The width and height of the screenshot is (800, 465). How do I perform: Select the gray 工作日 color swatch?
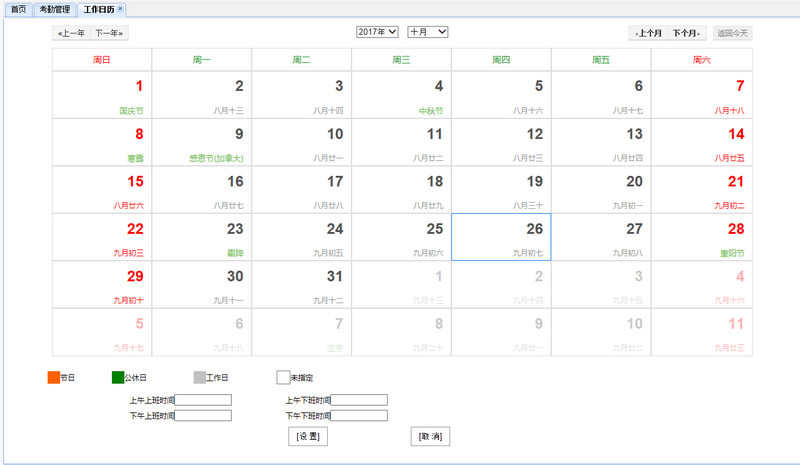coord(199,378)
